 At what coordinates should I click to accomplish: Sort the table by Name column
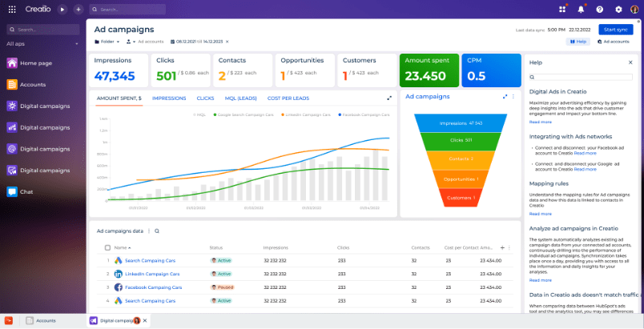(x=123, y=248)
